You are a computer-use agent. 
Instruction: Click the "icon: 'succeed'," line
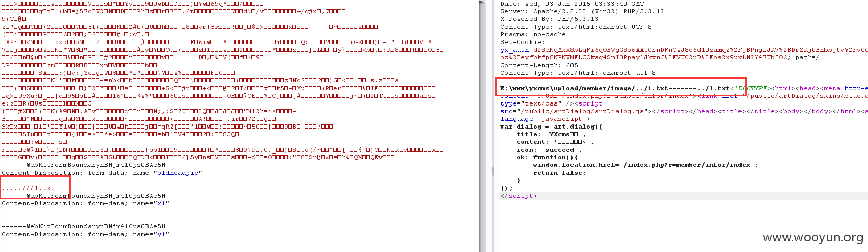click(549, 150)
